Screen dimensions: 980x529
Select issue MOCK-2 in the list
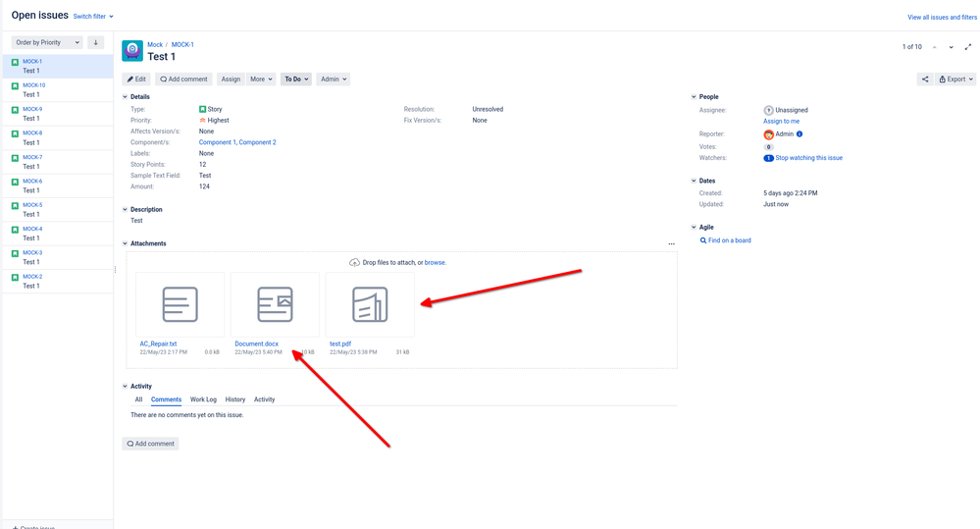click(x=58, y=282)
